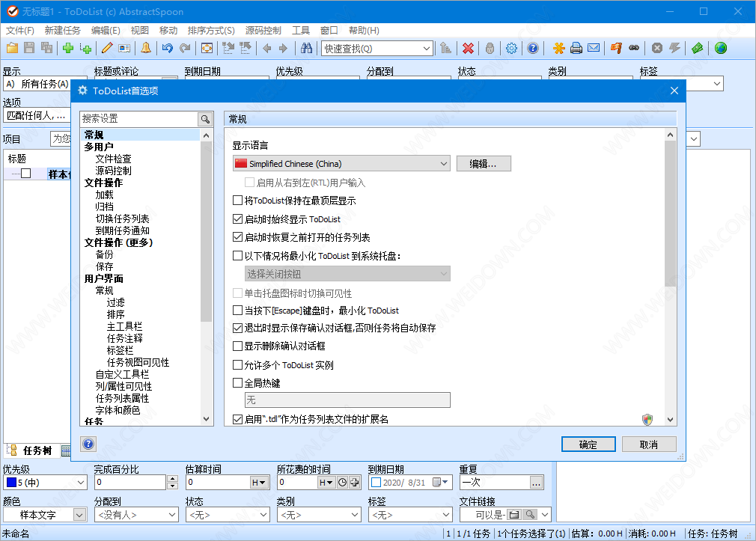This screenshot has width=756, height=541.
Task: Click the left arrow navigate back icon
Action: 267,48
